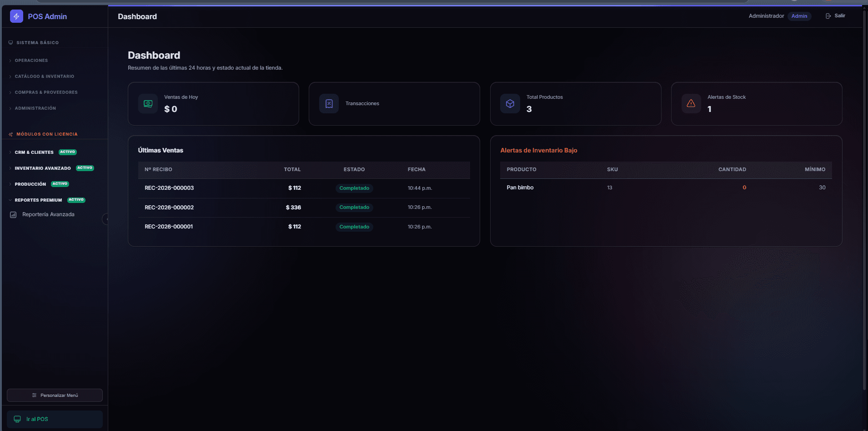Select the Alertas de Stock card
The height and width of the screenshot is (431, 868).
pos(757,104)
